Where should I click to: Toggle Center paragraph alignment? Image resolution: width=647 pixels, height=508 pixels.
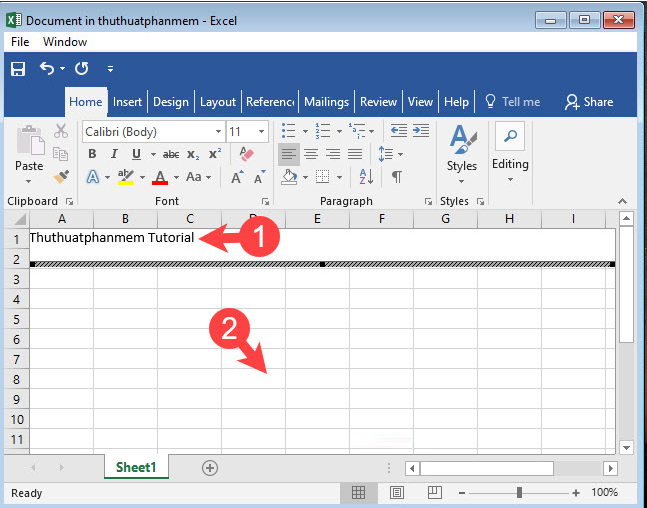pyautogui.click(x=311, y=154)
